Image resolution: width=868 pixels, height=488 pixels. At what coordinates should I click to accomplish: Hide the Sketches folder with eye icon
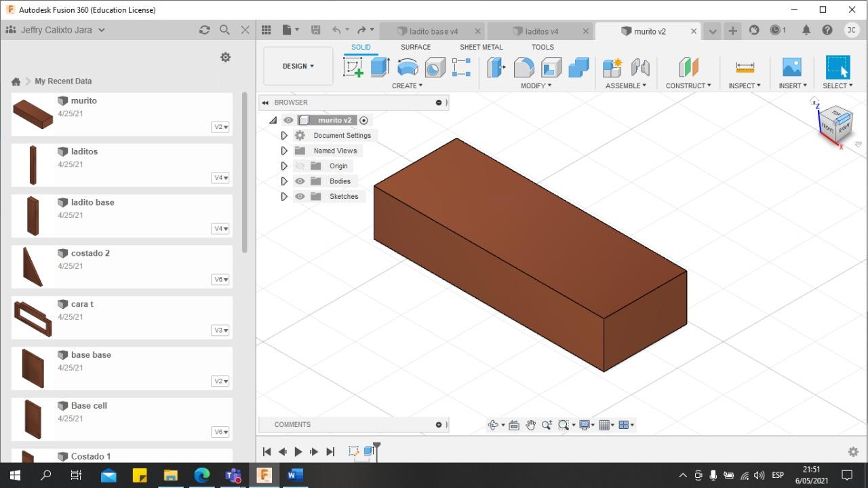(300, 197)
